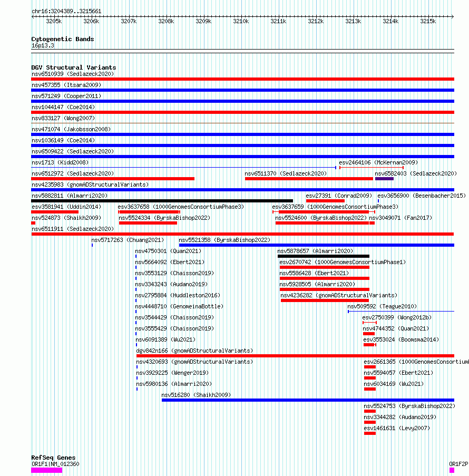Click the OR1F2P gene label
This screenshot has width=469, height=476.
pyautogui.click(x=458, y=464)
